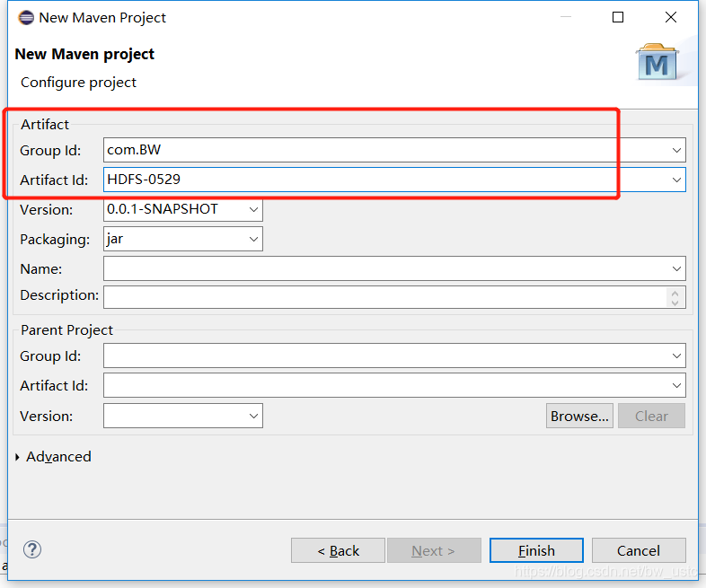The width and height of the screenshot is (706, 588).
Task: Close the New Maven Project window
Action: [x=670, y=17]
